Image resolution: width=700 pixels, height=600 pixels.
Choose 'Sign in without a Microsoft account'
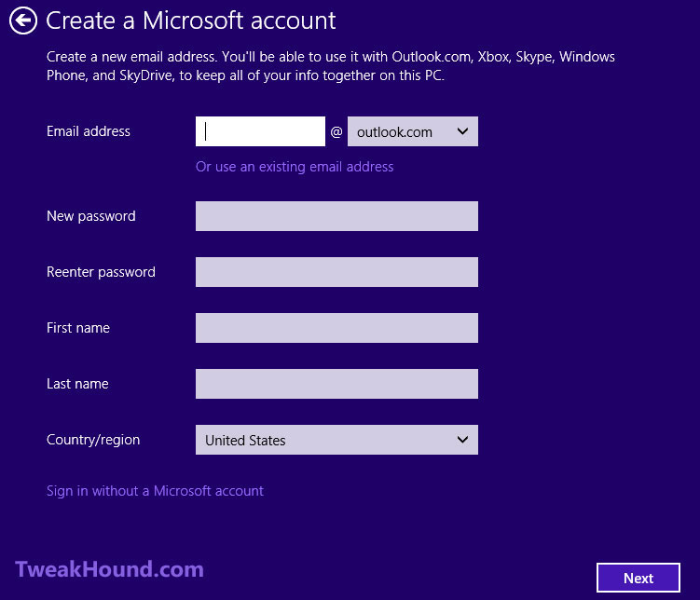click(155, 491)
